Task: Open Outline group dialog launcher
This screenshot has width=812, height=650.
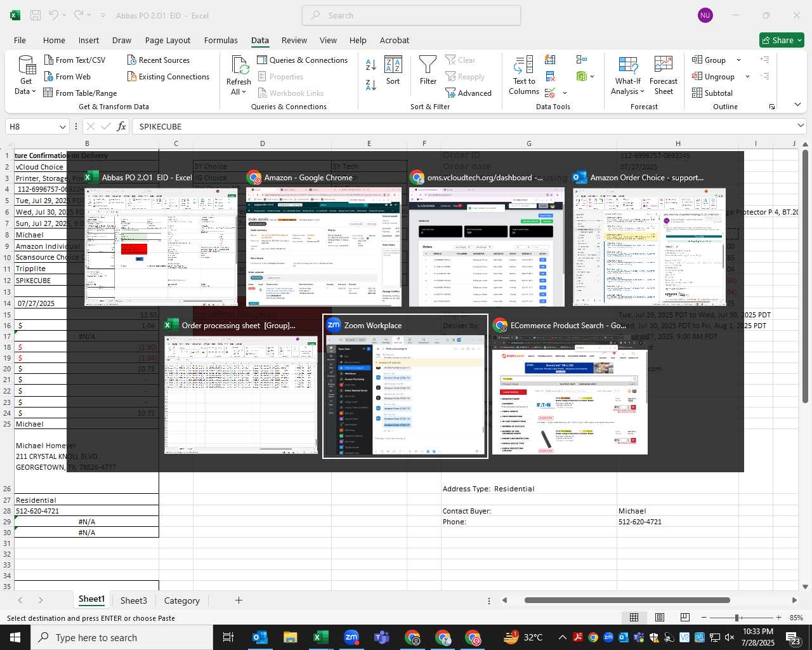Action: point(772,107)
